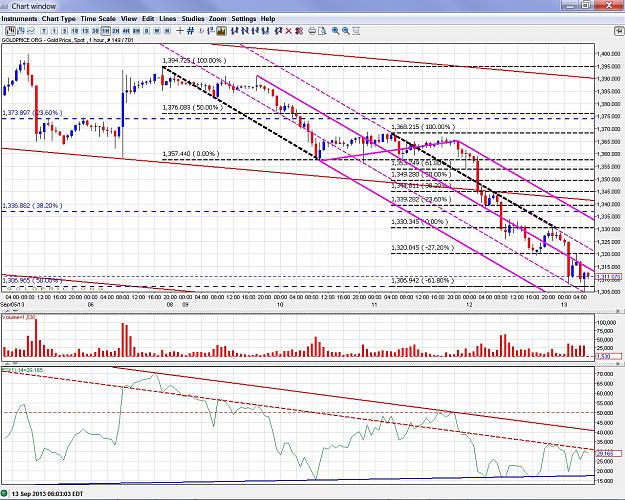Select 5 minute time scale
This screenshot has height=500, width=625.
(x=65, y=31)
